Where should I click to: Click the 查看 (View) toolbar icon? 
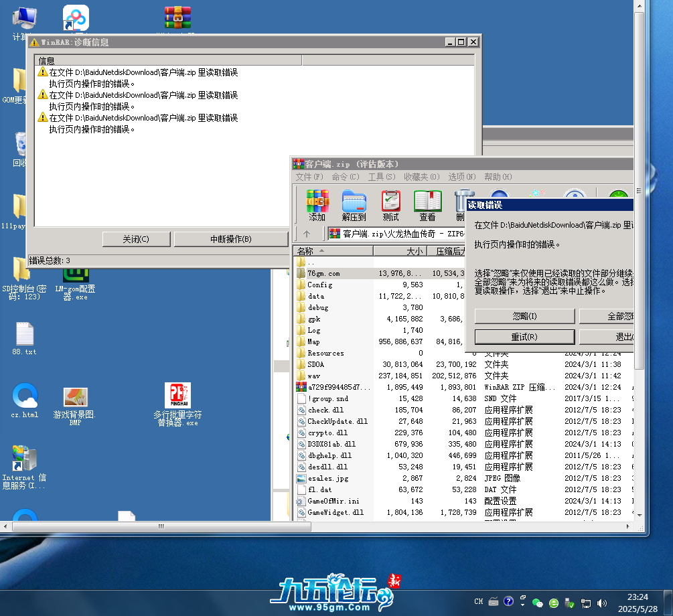point(427,206)
